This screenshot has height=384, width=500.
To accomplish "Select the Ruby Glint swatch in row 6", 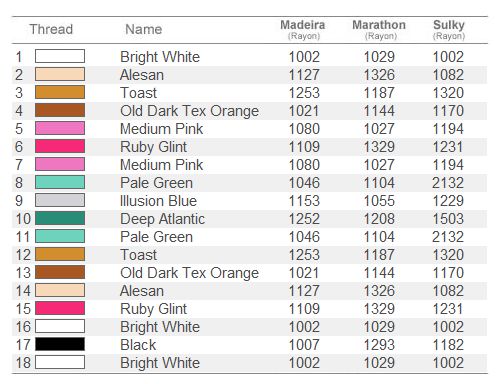I will pyautogui.click(x=60, y=146).
